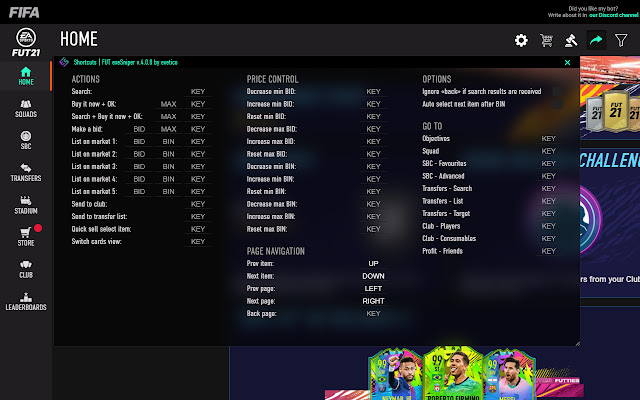Set BID field for Make a bid

click(x=139, y=129)
